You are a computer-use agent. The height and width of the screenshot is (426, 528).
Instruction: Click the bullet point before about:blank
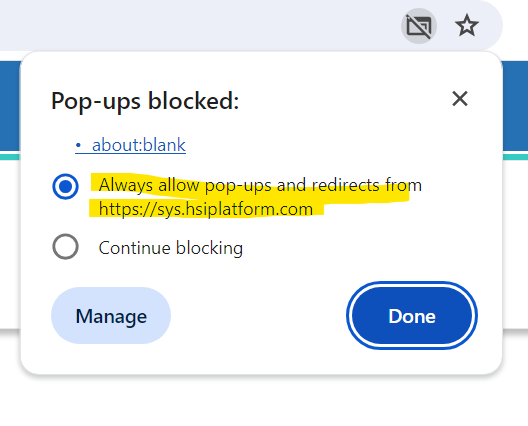tap(78, 145)
